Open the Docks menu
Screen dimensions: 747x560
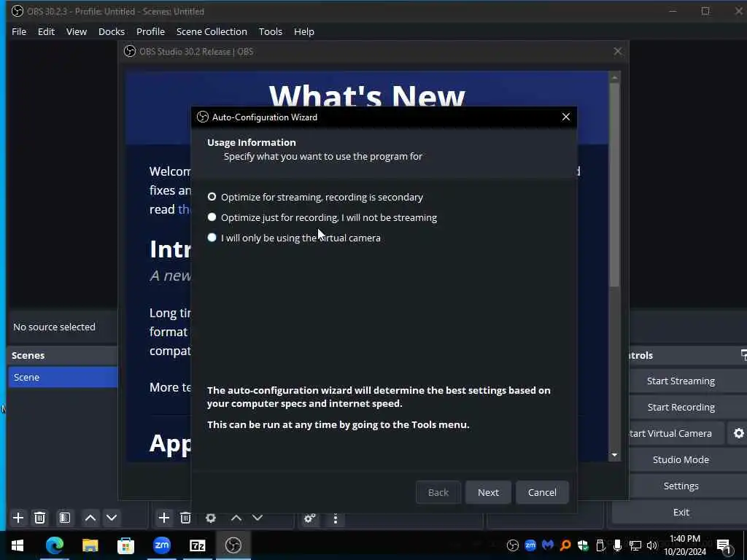click(112, 31)
